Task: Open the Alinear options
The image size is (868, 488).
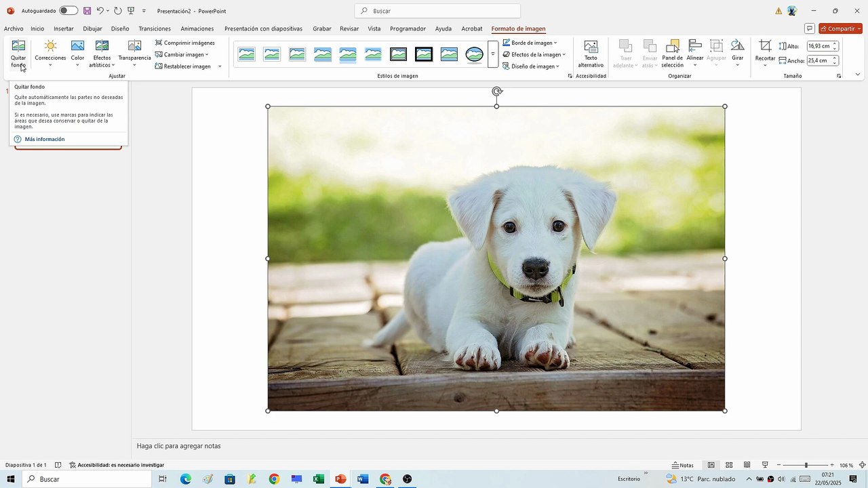Action: click(695, 54)
